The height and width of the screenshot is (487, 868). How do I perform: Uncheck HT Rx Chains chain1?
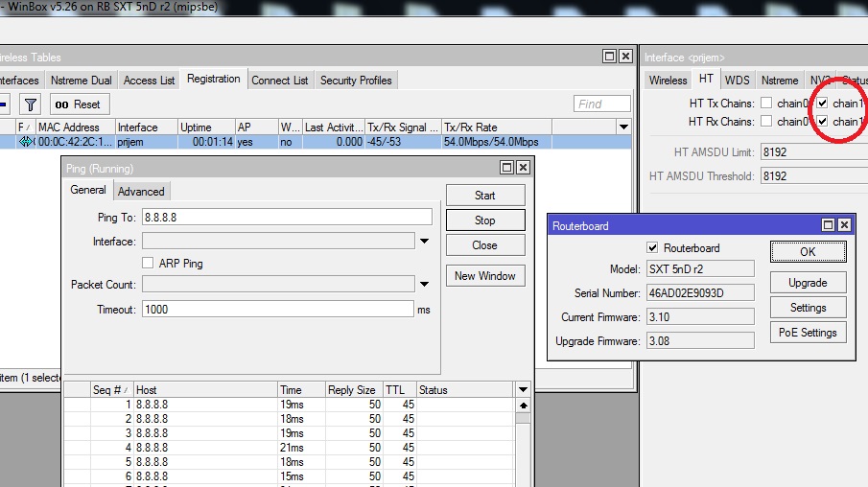click(x=822, y=121)
